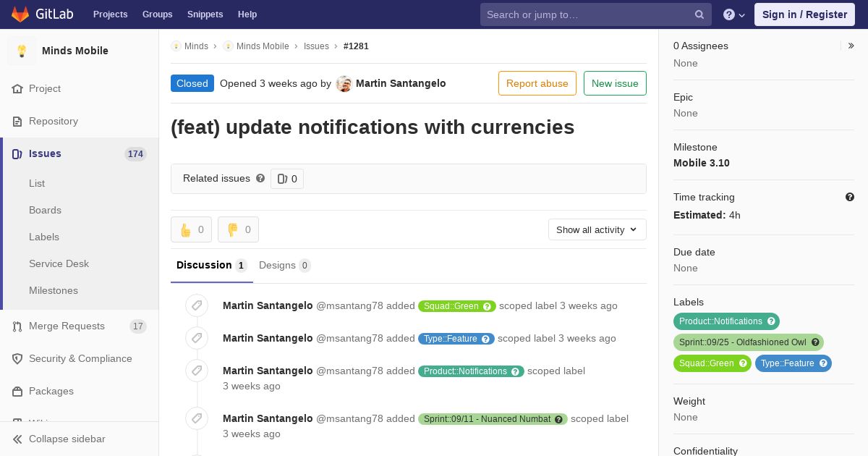Open Mobile 3.10 milestone link
This screenshot has width=868, height=456.
[x=702, y=163]
